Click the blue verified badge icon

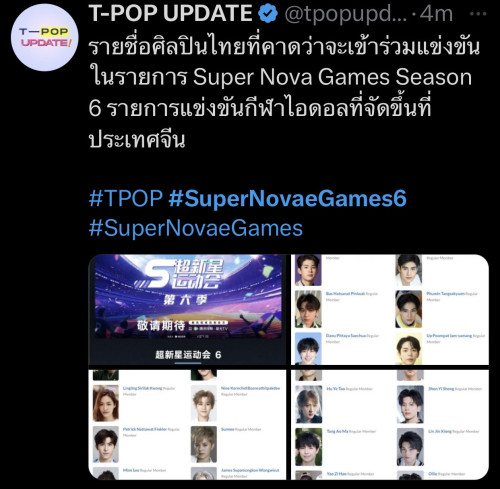(268, 14)
